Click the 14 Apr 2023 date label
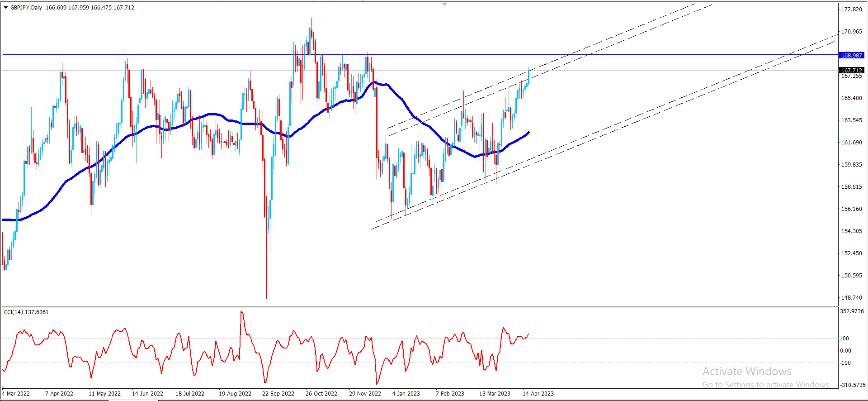The width and height of the screenshot is (868, 401). pyautogui.click(x=538, y=393)
